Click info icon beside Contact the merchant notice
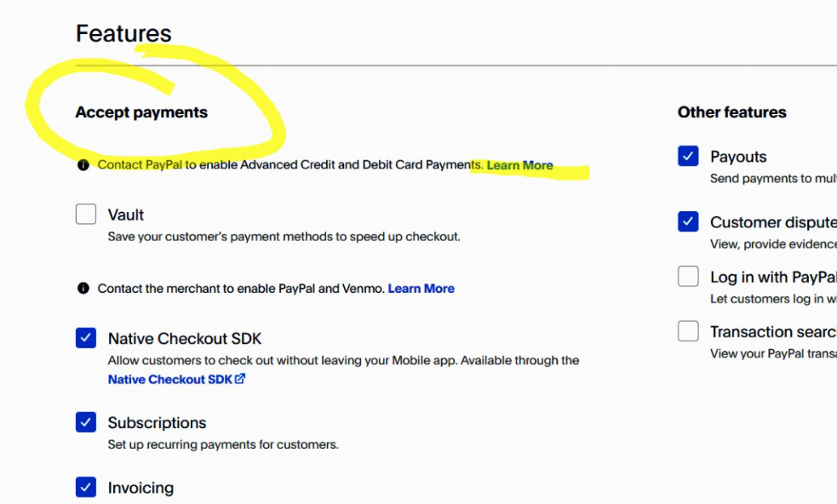 click(83, 289)
